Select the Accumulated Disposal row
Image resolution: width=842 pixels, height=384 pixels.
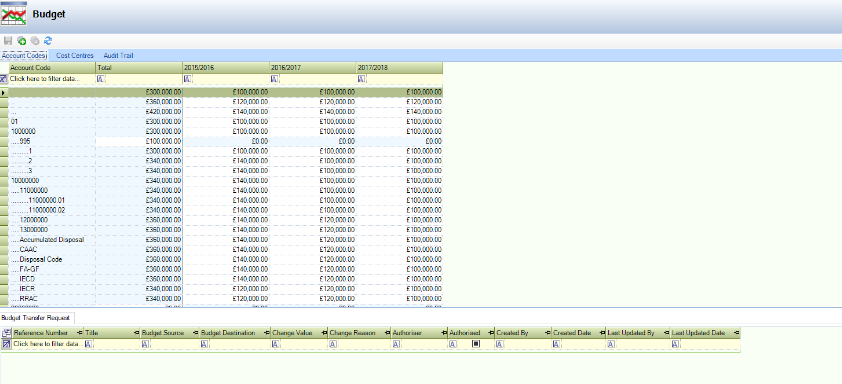tap(52, 240)
